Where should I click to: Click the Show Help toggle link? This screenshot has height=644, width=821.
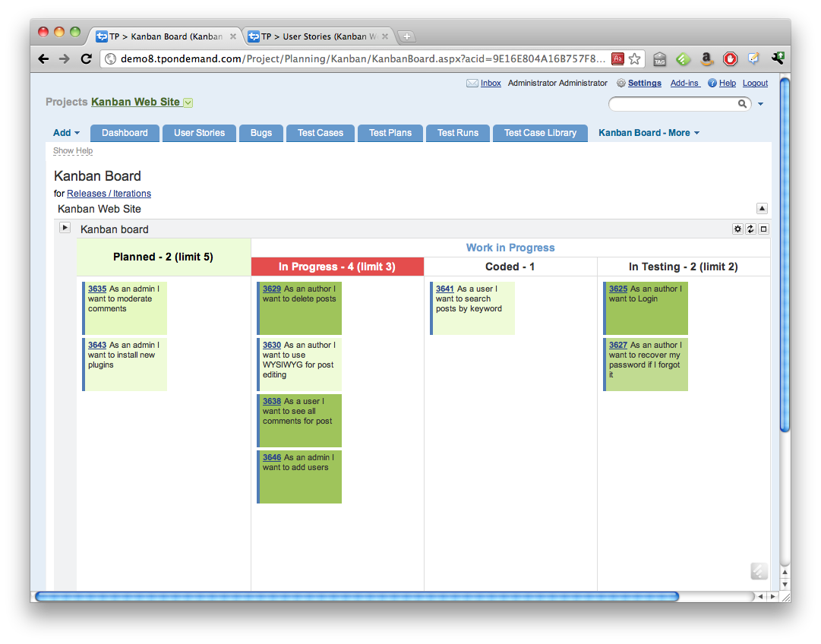pos(73,151)
